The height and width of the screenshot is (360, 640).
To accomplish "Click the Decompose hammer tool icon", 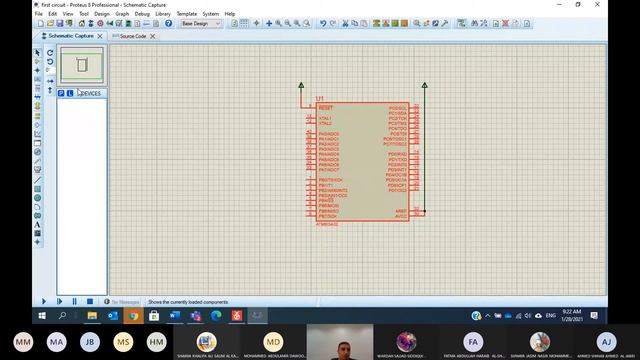I will 445,24.
